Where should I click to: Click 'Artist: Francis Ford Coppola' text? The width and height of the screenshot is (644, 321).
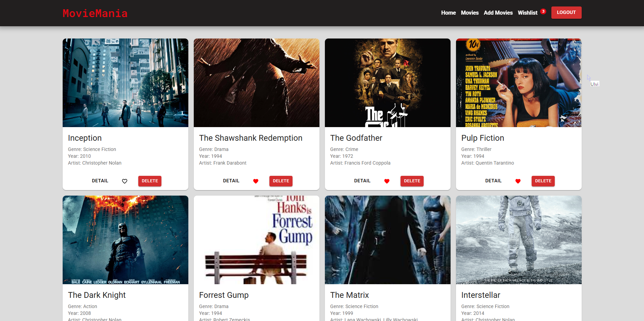pos(360,163)
